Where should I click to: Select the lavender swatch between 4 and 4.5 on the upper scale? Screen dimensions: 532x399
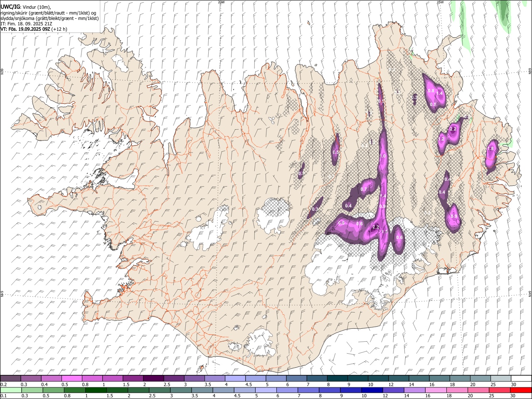click(x=235, y=378)
